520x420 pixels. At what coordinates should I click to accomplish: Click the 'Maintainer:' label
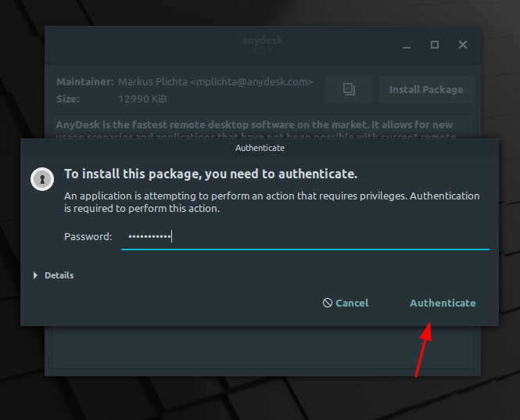point(85,82)
